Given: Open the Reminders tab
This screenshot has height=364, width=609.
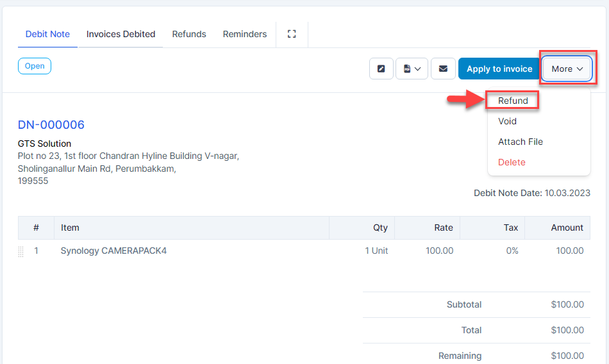Looking at the screenshot, I should 245,34.
